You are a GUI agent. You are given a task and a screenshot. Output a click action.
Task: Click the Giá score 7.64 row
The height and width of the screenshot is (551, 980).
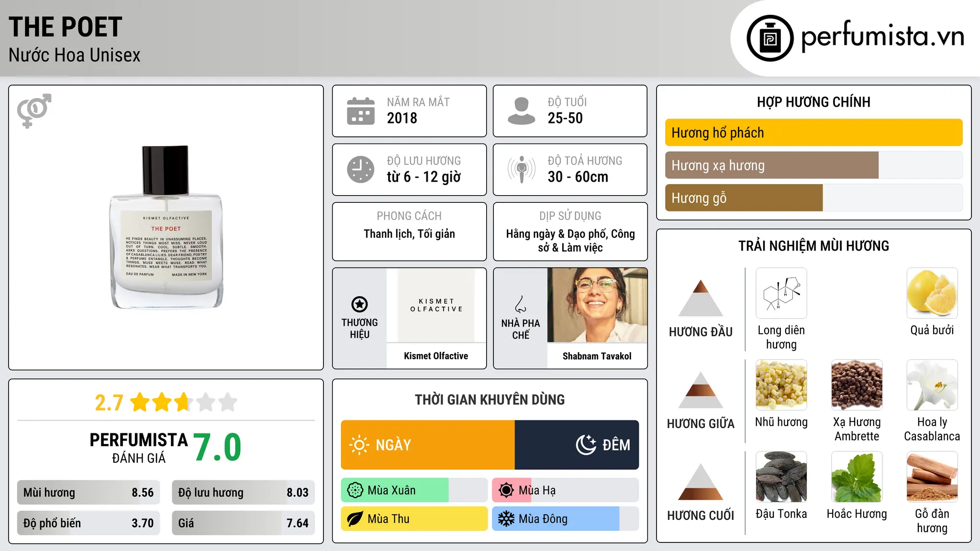point(244,523)
